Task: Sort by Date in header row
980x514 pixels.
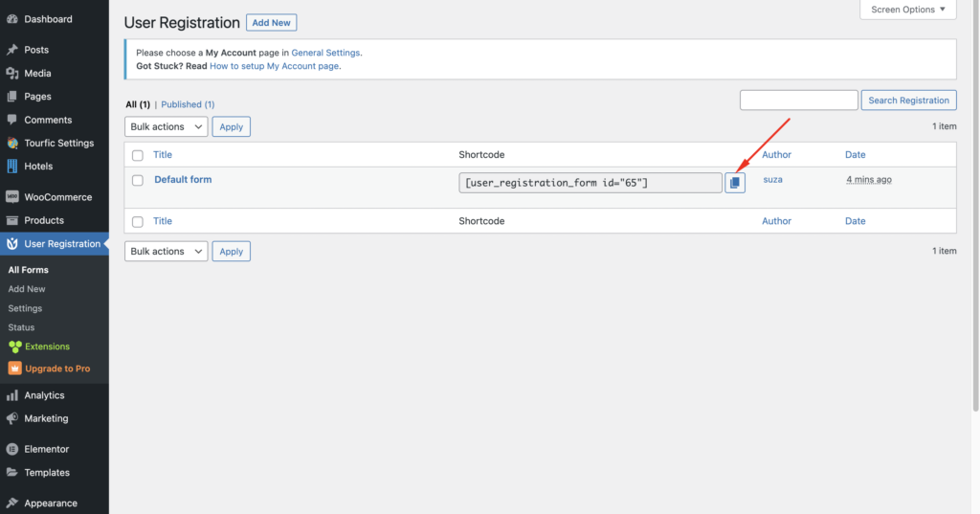Action: (855, 154)
